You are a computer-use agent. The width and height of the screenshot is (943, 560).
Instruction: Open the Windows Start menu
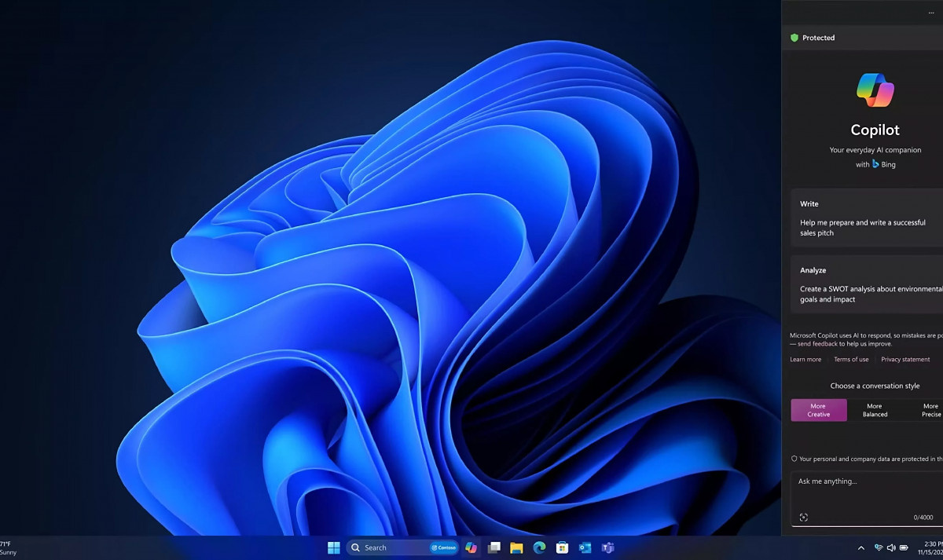(x=334, y=547)
